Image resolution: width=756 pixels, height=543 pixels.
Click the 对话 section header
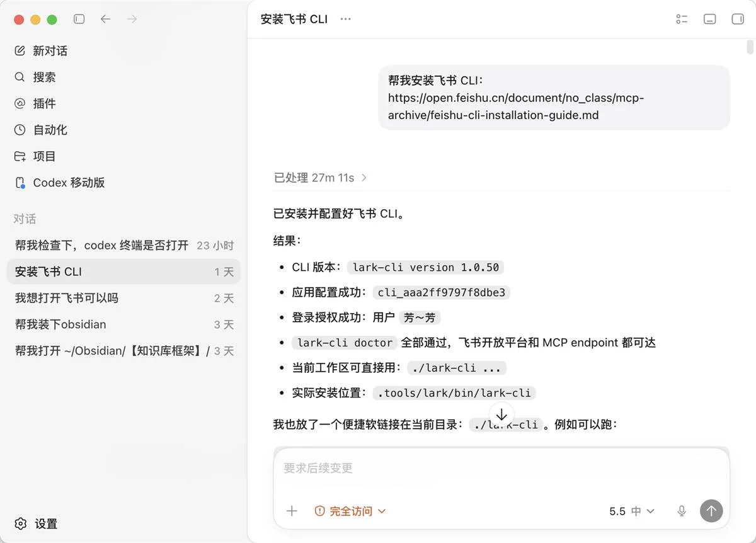(25, 219)
